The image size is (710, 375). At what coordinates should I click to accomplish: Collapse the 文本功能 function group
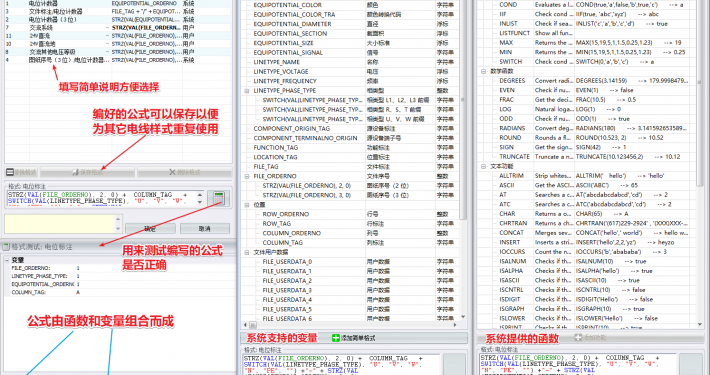tap(484, 166)
